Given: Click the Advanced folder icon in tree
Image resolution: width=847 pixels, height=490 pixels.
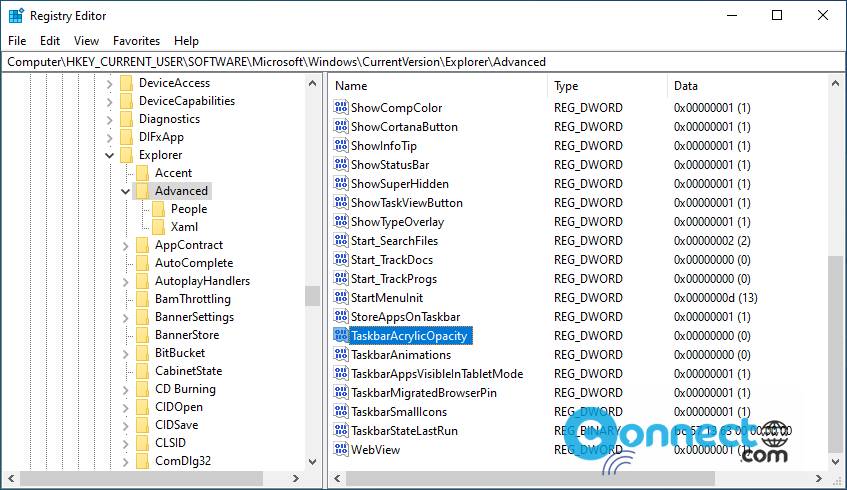Looking at the screenshot, I should point(143,191).
